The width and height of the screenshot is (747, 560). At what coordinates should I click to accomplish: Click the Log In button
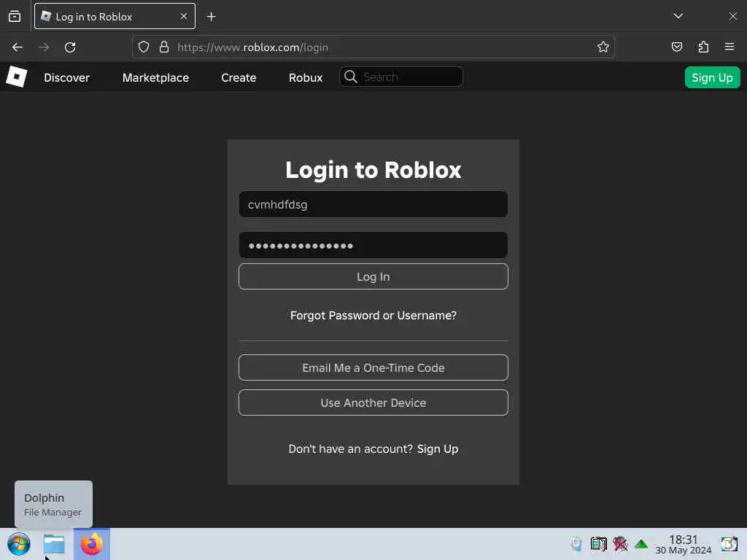click(373, 276)
